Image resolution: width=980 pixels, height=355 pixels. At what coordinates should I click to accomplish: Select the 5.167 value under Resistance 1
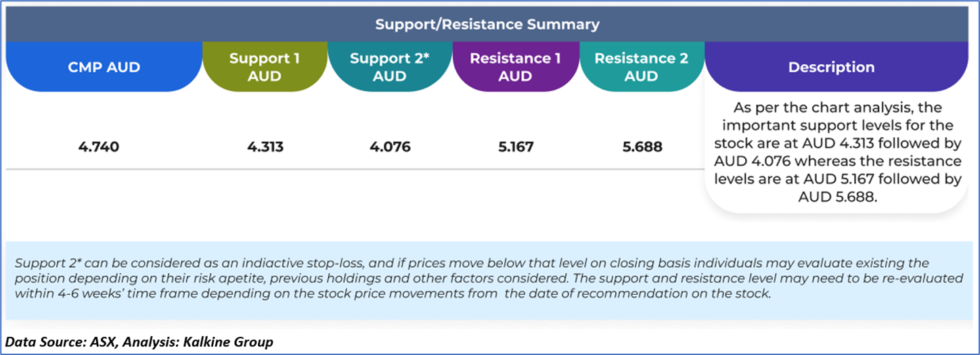tap(515, 147)
